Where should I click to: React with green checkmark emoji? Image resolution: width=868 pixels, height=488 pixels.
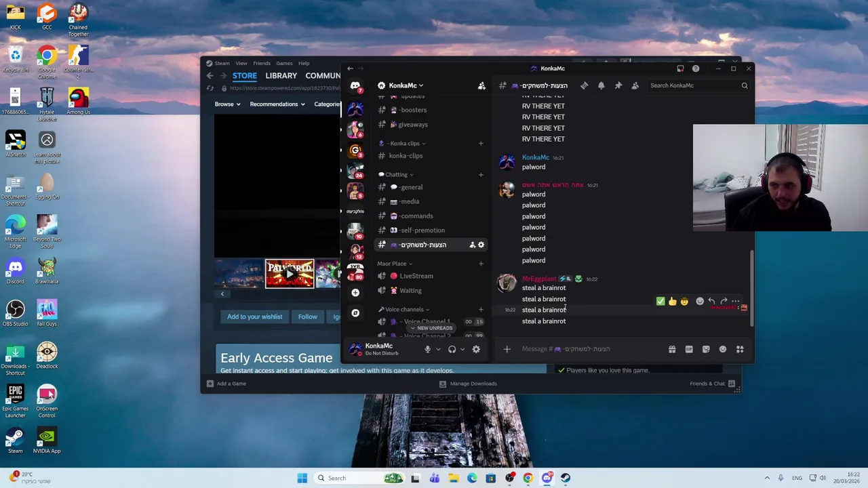pos(660,301)
